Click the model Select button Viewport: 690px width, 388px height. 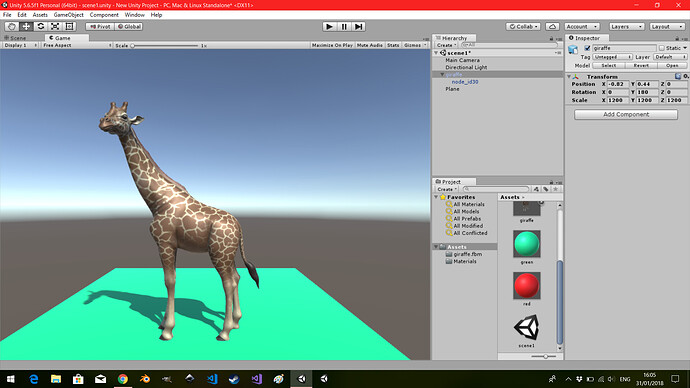click(609, 66)
